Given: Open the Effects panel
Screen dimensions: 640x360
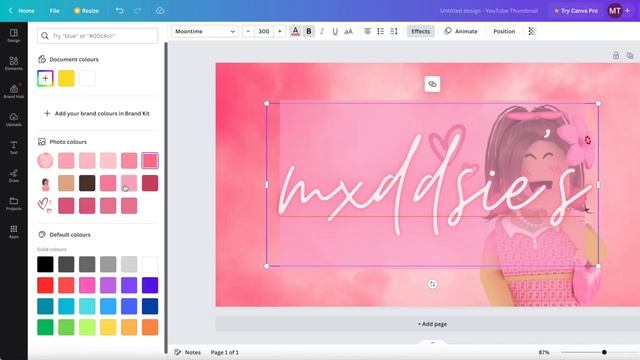Looking at the screenshot, I should pyautogui.click(x=420, y=31).
